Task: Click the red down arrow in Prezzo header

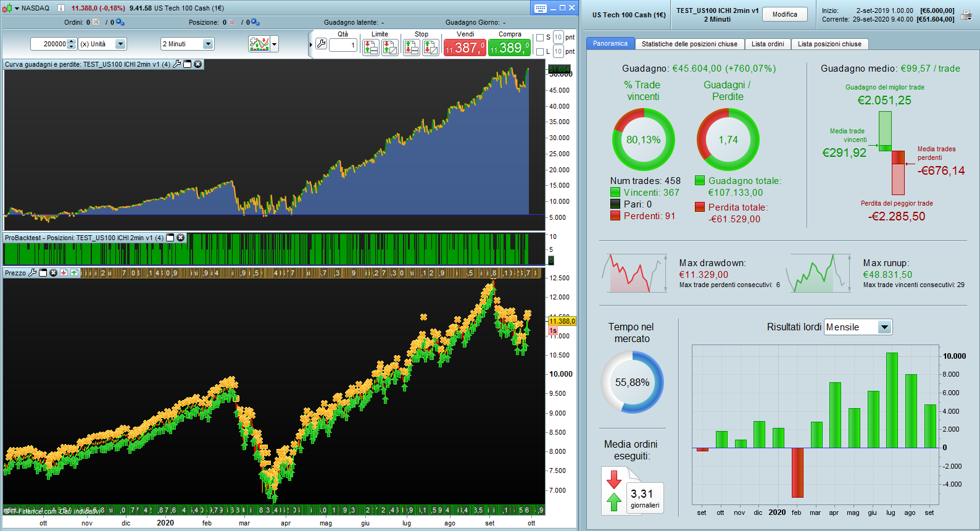Action: (x=64, y=273)
